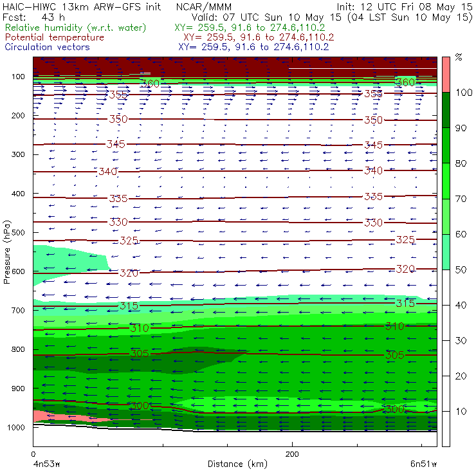Click the 'Distance (km)' axis label
The image size is (476, 476).
coord(237,464)
